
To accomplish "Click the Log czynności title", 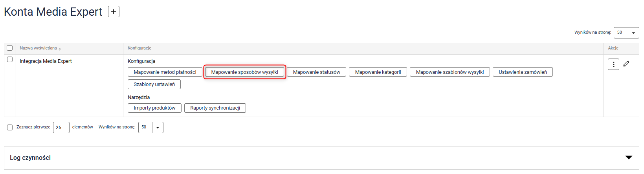I will click(x=30, y=158).
